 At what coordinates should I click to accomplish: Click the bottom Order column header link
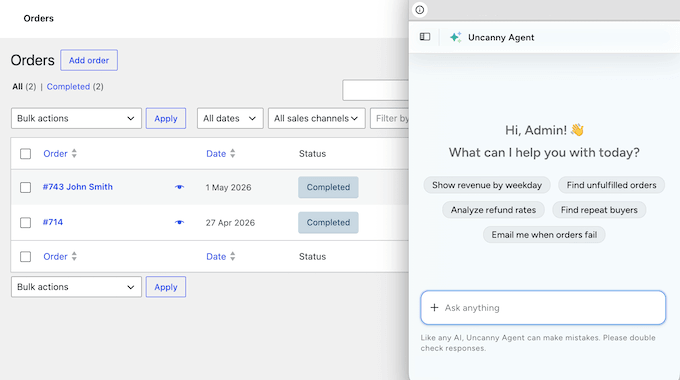pos(55,256)
